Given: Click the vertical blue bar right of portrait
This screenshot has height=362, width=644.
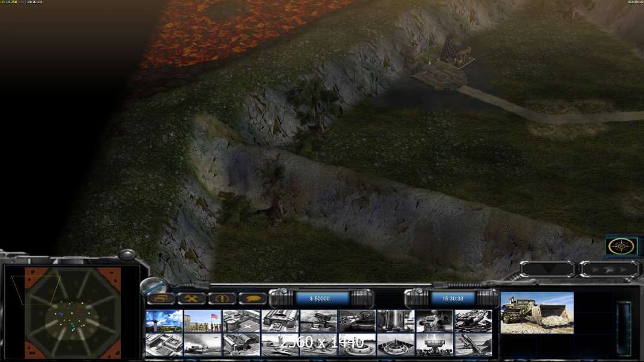Looking at the screenshot, I should (623, 327).
